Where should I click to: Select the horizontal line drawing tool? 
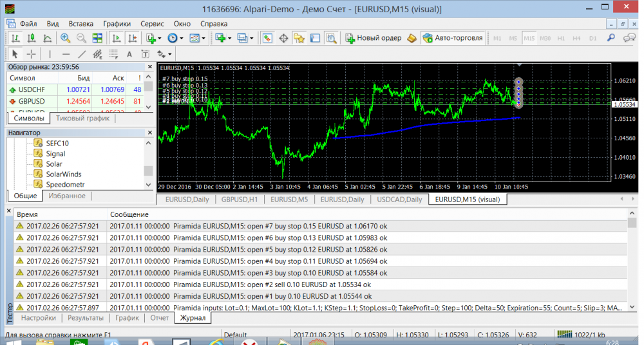click(x=66, y=54)
